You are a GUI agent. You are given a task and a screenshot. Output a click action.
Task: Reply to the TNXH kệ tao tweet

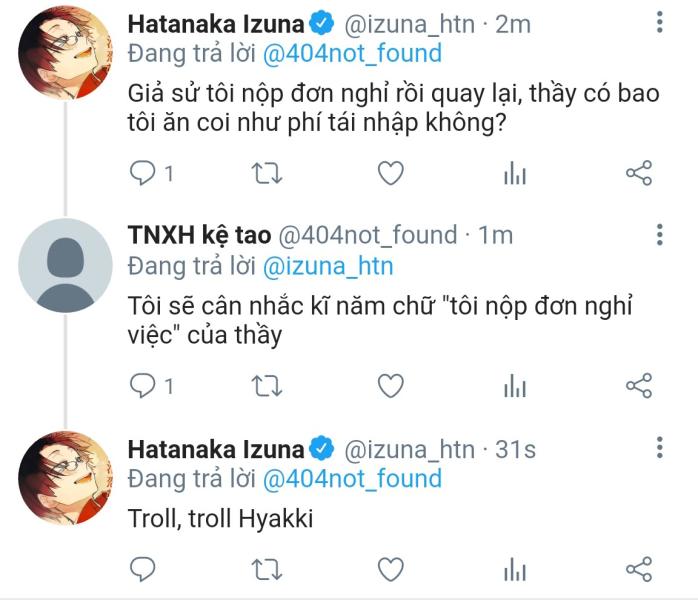point(144,385)
